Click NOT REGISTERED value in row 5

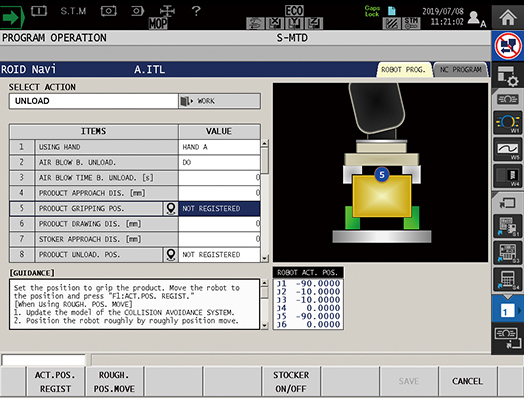coord(219,208)
